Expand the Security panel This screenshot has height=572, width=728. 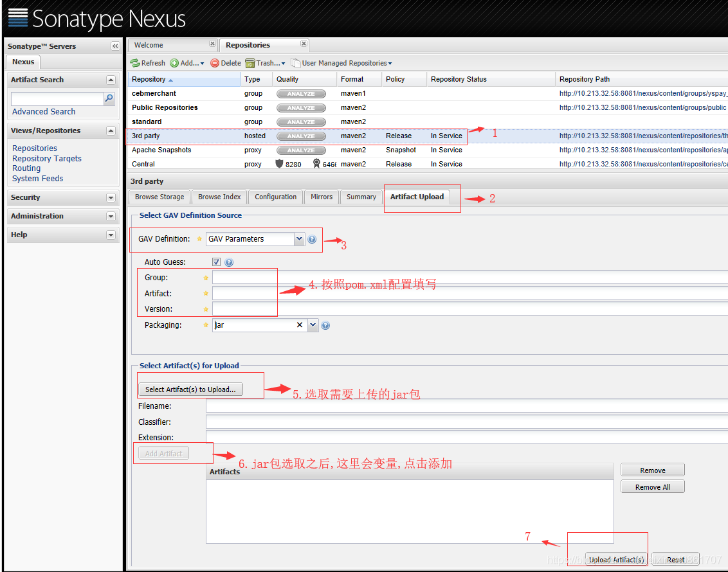pos(111,197)
